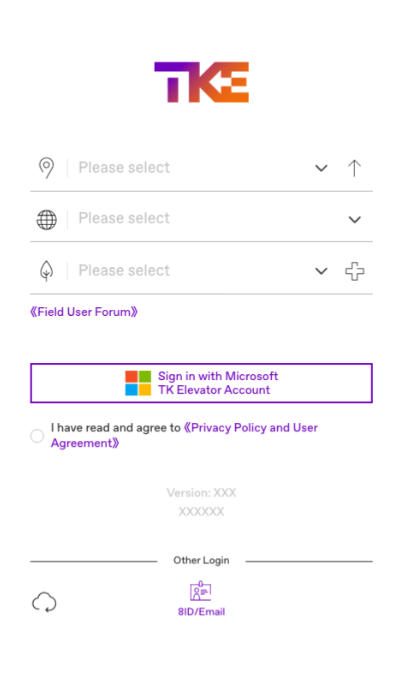Open Privacy Policy and User Agreement link

coord(184,435)
